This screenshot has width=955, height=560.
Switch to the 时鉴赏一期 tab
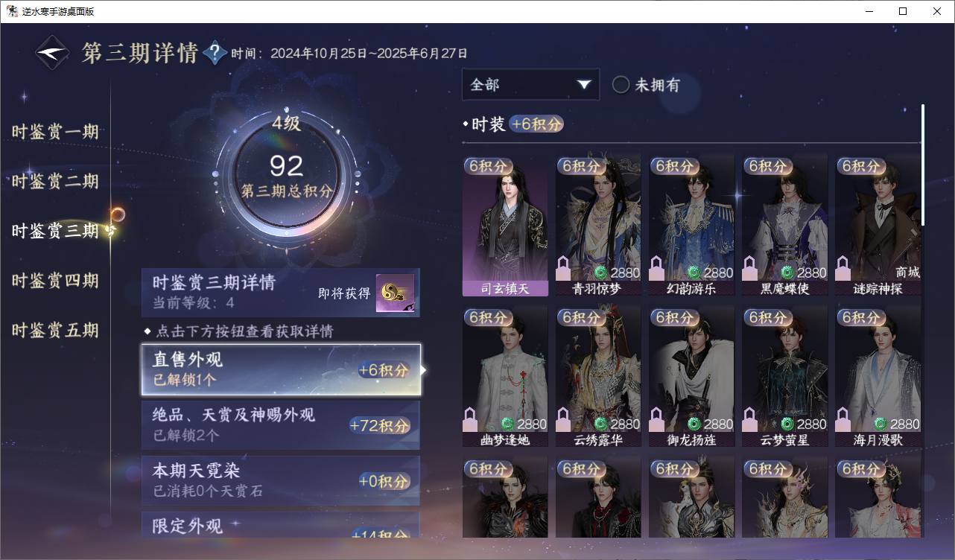(x=55, y=132)
